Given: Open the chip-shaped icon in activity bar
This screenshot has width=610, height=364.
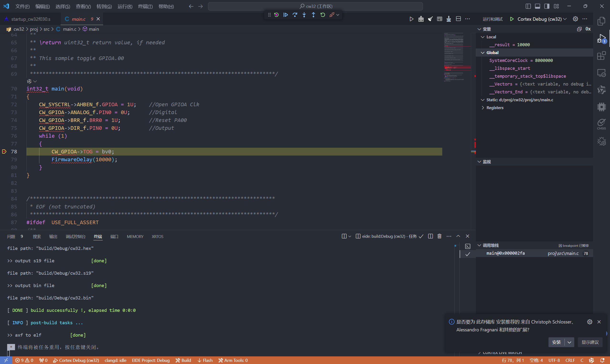Looking at the screenshot, I should 601,107.
